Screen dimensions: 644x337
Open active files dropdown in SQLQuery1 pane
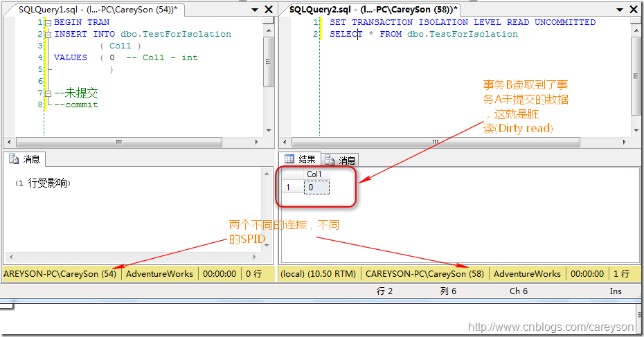253,10
